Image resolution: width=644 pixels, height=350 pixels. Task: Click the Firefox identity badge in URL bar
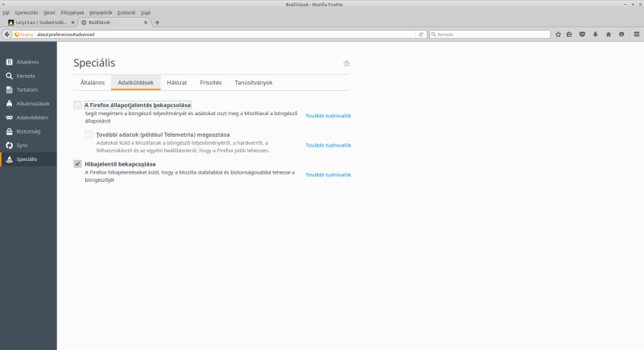tap(24, 35)
